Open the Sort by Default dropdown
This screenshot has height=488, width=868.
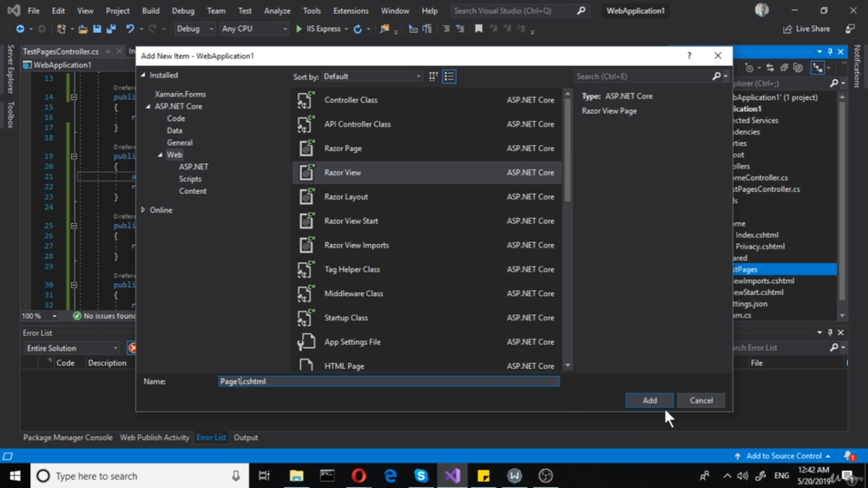point(372,76)
